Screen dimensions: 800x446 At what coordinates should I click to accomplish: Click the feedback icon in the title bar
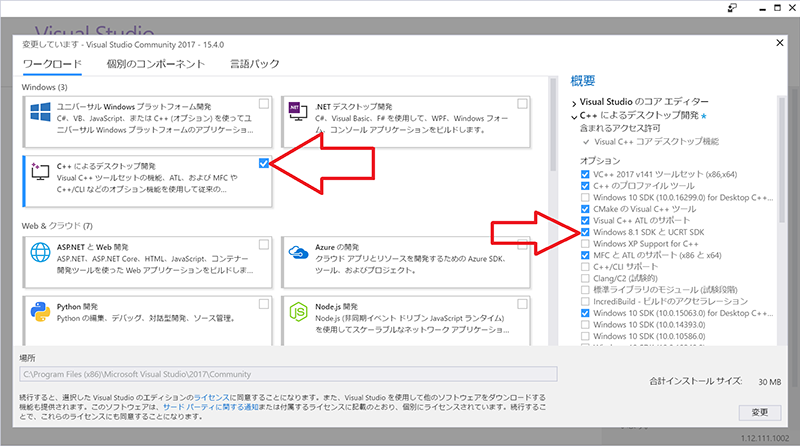click(732, 8)
